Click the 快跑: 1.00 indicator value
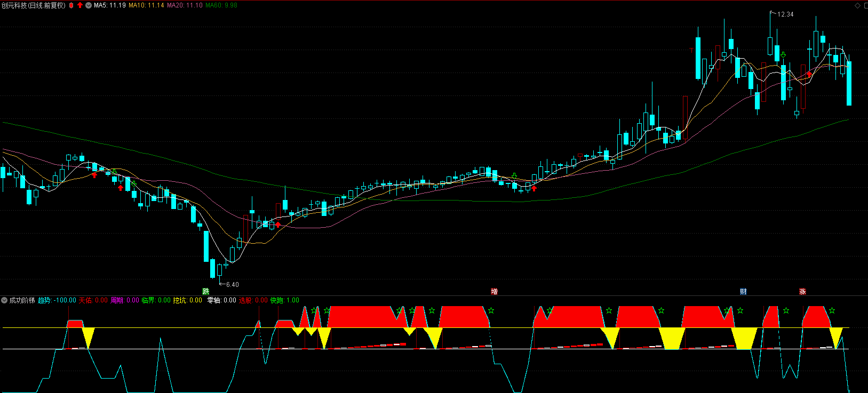 [285, 300]
